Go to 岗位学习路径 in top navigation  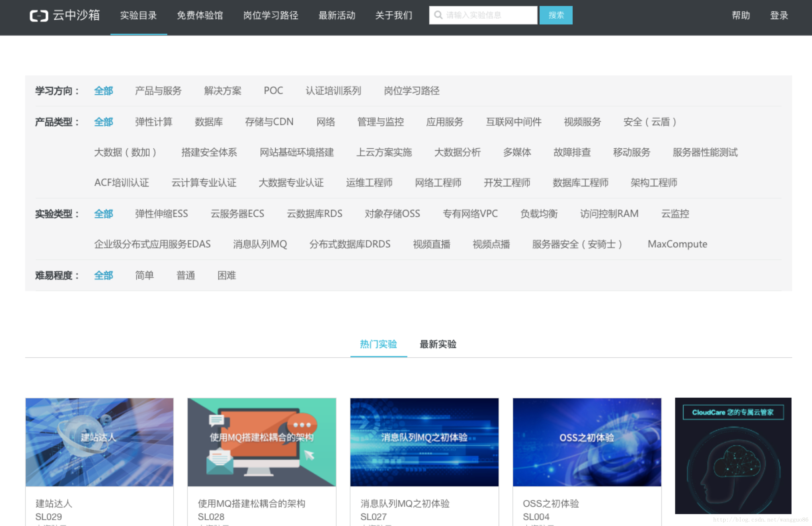271,15
